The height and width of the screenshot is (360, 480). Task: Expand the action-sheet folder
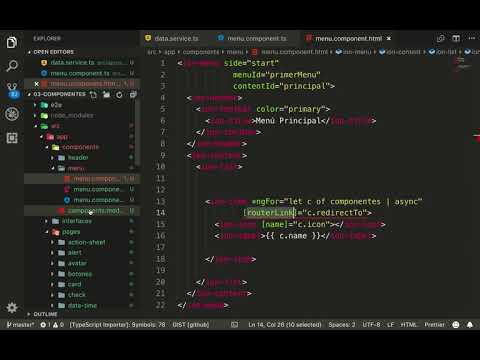coord(86,242)
